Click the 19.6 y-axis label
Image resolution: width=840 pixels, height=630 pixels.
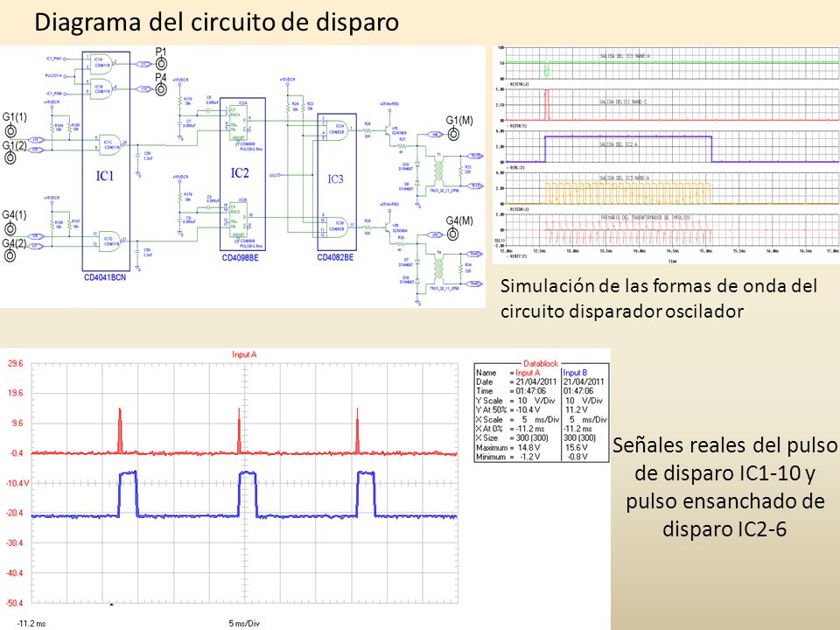15,393
